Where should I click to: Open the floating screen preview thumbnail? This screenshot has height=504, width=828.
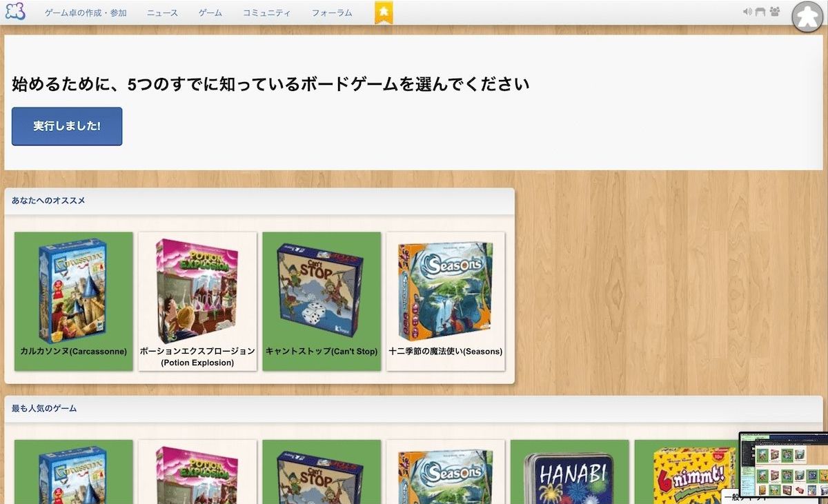click(x=783, y=465)
